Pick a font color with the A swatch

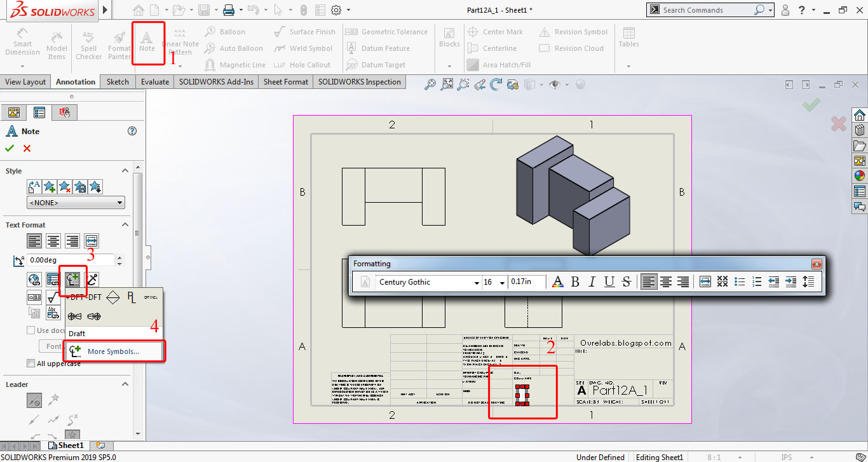pos(557,282)
